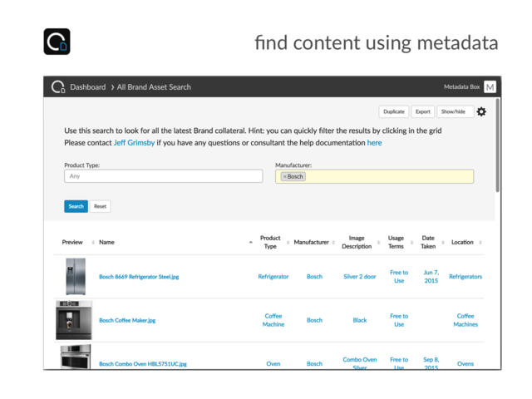Click the Export button
The image size is (532, 399).
(x=423, y=111)
